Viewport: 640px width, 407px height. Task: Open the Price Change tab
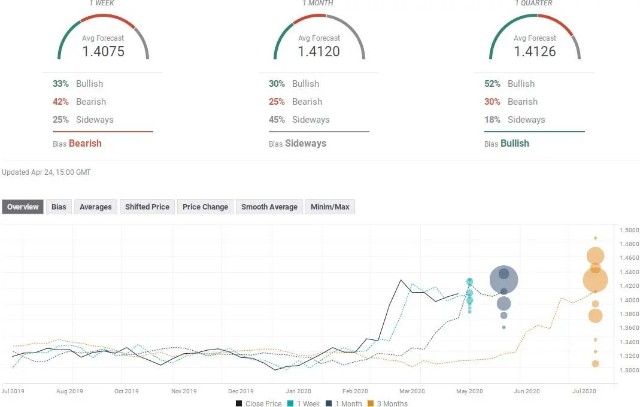point(205,207)
